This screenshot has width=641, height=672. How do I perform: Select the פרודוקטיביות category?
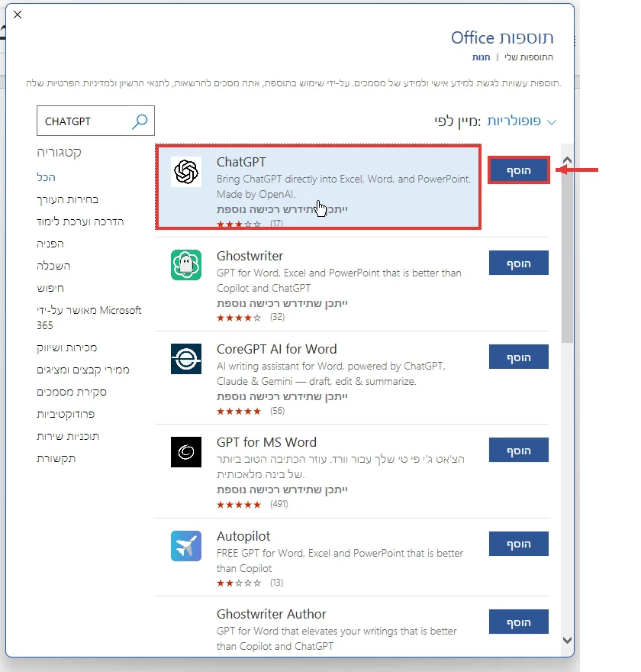(66, 414)
